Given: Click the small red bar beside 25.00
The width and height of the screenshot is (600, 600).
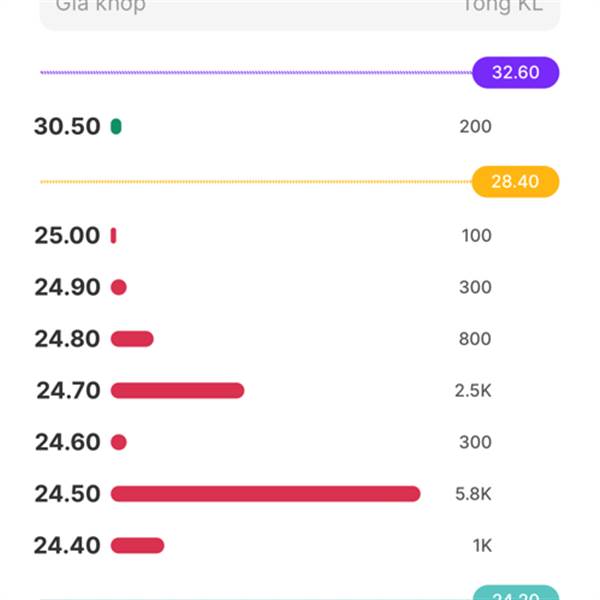Looking at the screenshot, I should tap(113, 236).
